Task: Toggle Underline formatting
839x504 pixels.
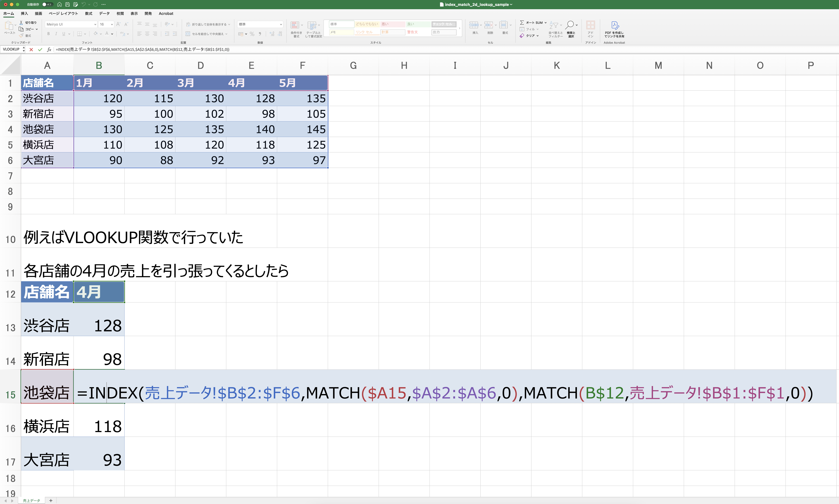Action: coord(63,34)
